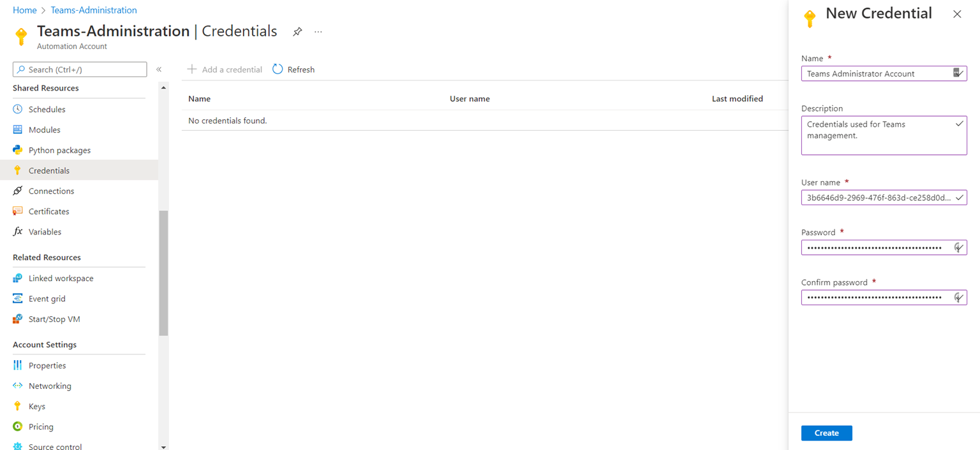
Task: Close the New Credential panel
Action: click(x=956, y=14)
